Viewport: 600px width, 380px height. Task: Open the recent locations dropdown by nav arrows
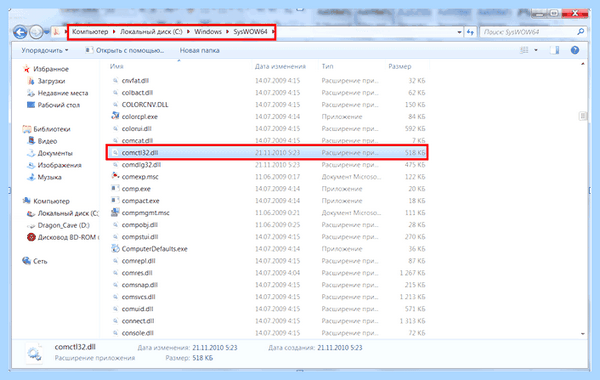click(x=46, y=32)
